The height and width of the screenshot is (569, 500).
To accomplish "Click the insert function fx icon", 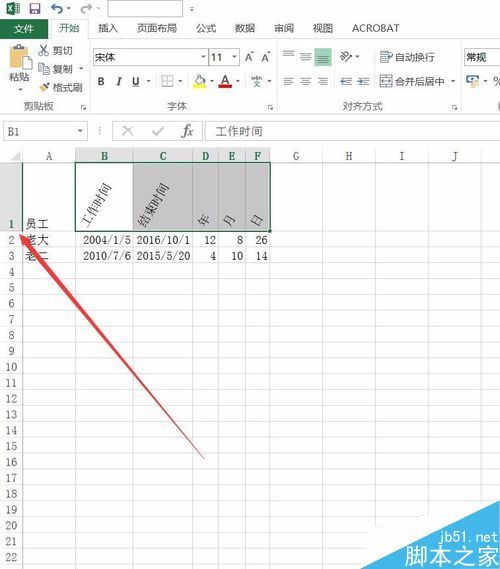I will pos(187,131).
